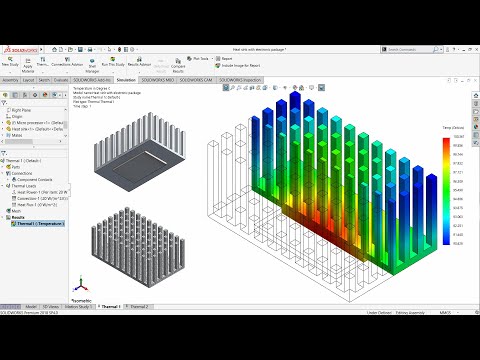Click the View Settings monitor icon
This screenshot has height=360, width=480.
coord(311,88)
